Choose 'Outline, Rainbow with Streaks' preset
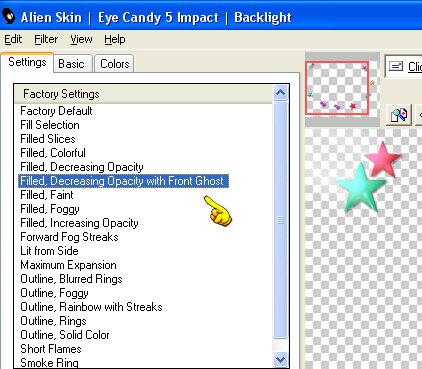 pos(91,307)
